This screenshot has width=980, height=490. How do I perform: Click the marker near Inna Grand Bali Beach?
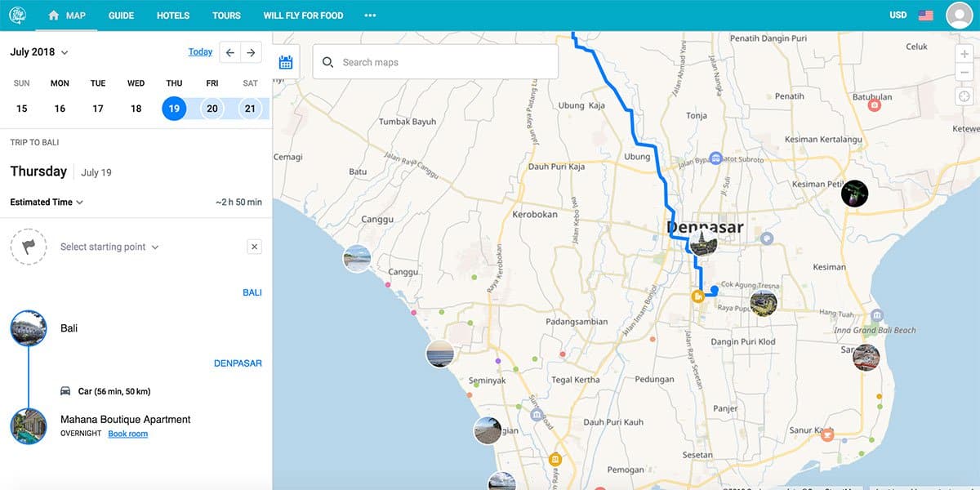pyautogui.click(x=877, y=315)
